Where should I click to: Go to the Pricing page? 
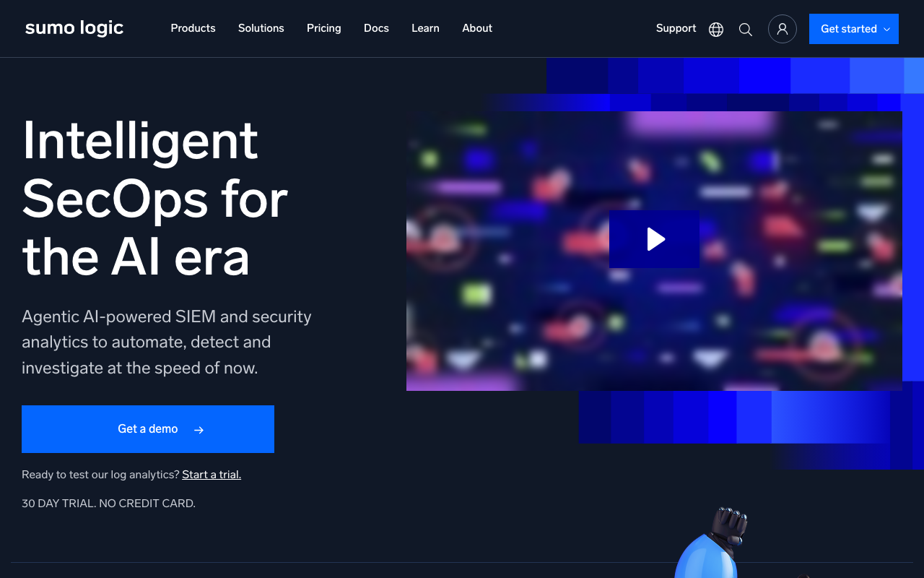324,28
